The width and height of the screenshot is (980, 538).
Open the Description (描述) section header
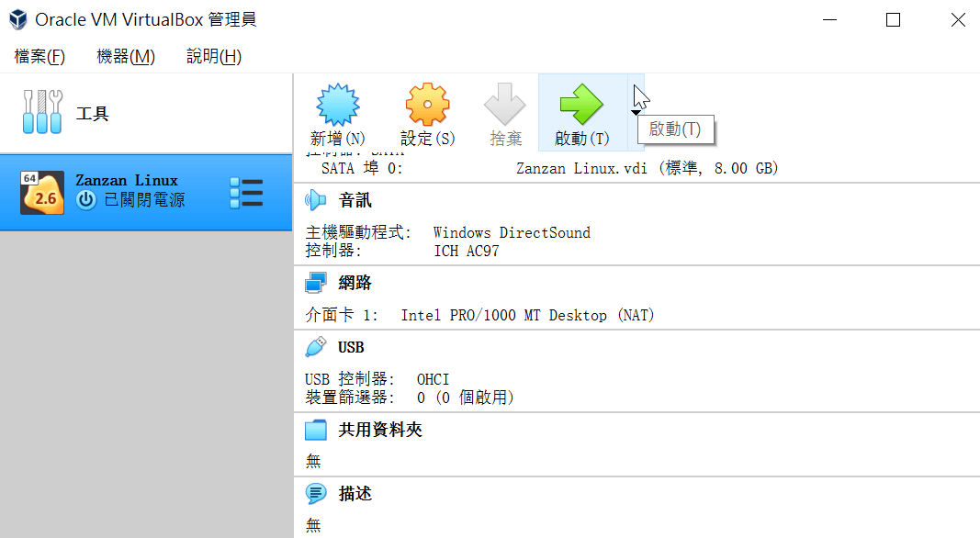(355, 494)
